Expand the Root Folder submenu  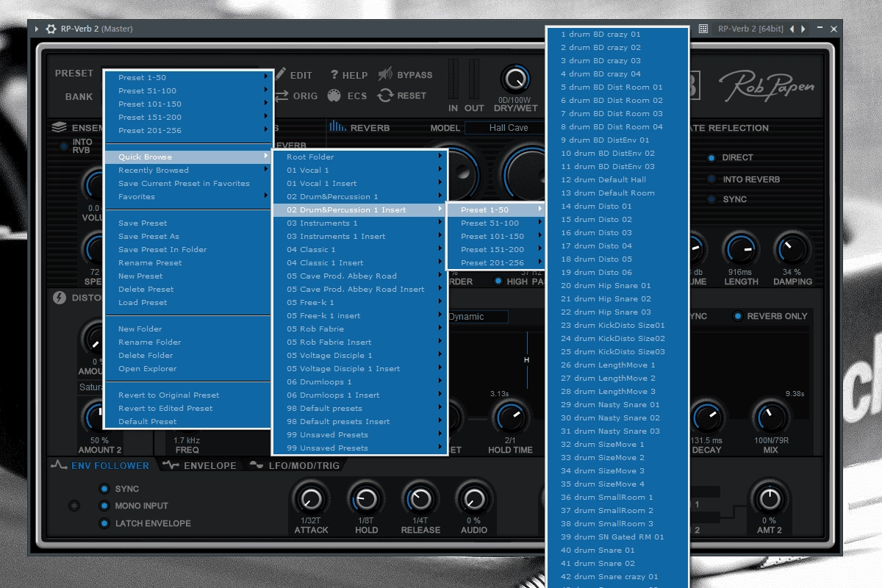[x=360, y=157]
